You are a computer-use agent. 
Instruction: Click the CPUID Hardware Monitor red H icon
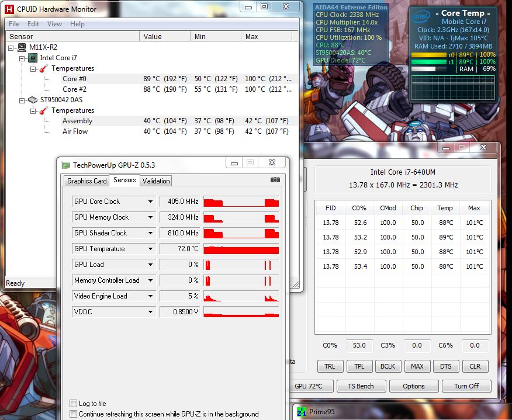tap(9, 9)
